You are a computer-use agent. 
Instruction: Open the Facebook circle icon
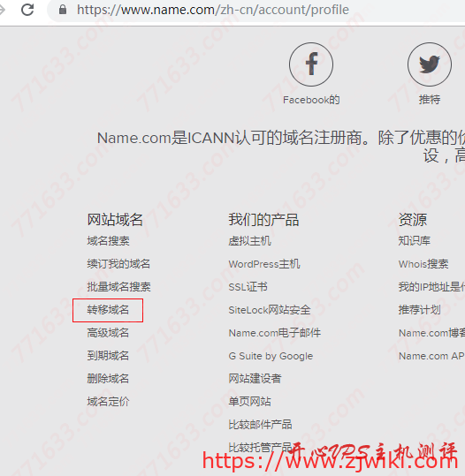311,64
